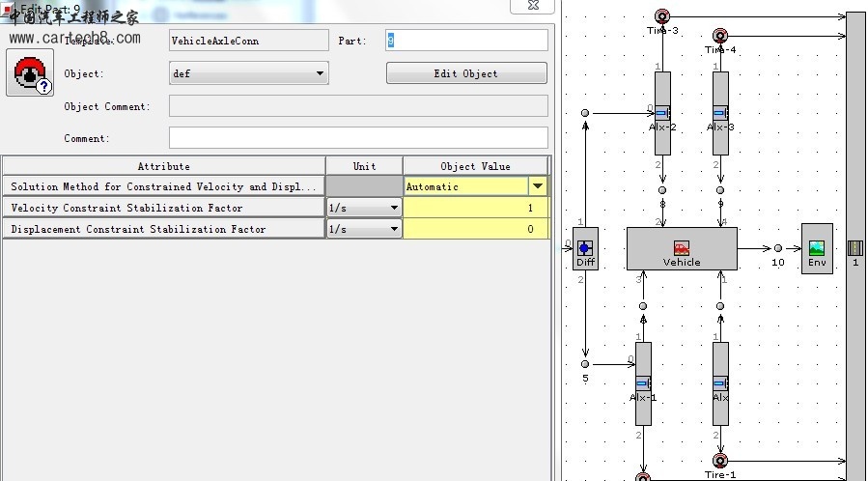This screenshot has height=481, width=868.
Task: Select the road part icon labeled 1
Action: coord(855,248)
